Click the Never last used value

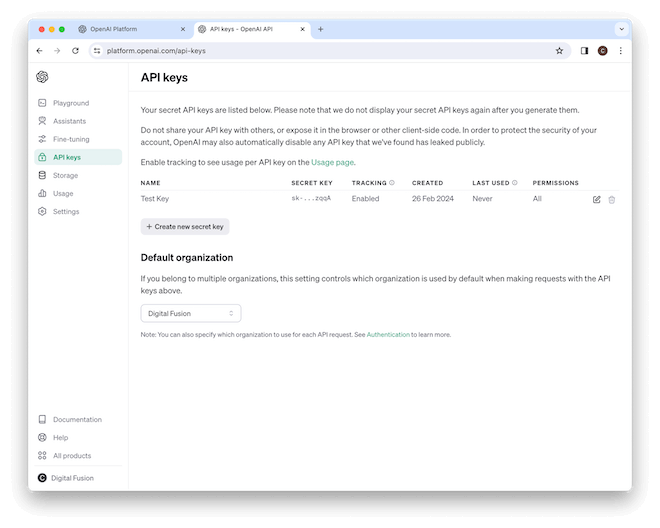(x=482, y=199)
